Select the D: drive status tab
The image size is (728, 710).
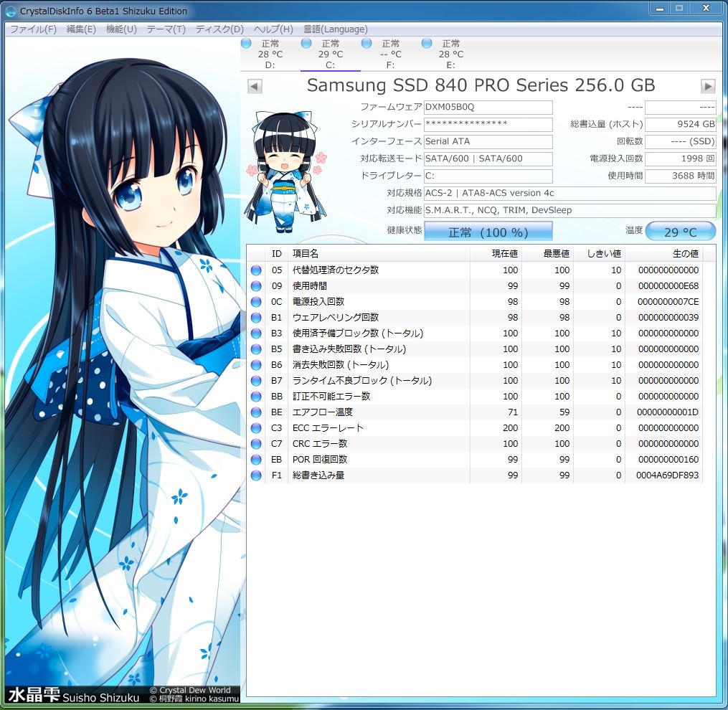tap(270, 55)
